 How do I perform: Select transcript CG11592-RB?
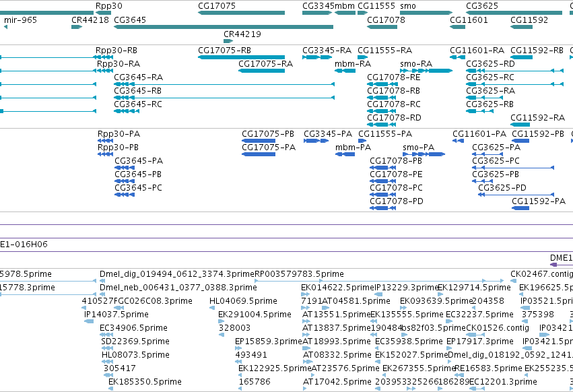tap(537, 51)
